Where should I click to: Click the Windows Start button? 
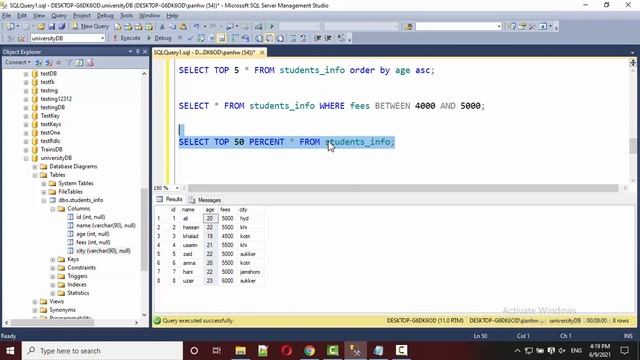pos(10,351)
